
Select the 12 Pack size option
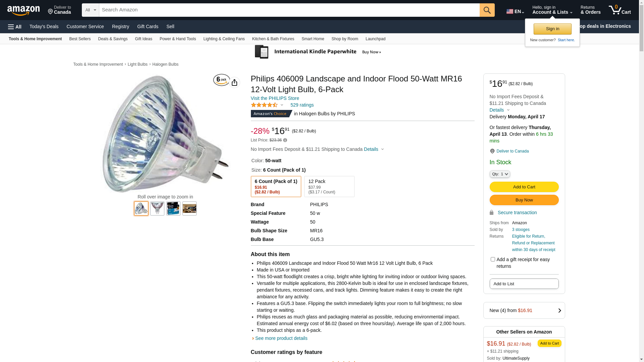(x=329, y=186)
